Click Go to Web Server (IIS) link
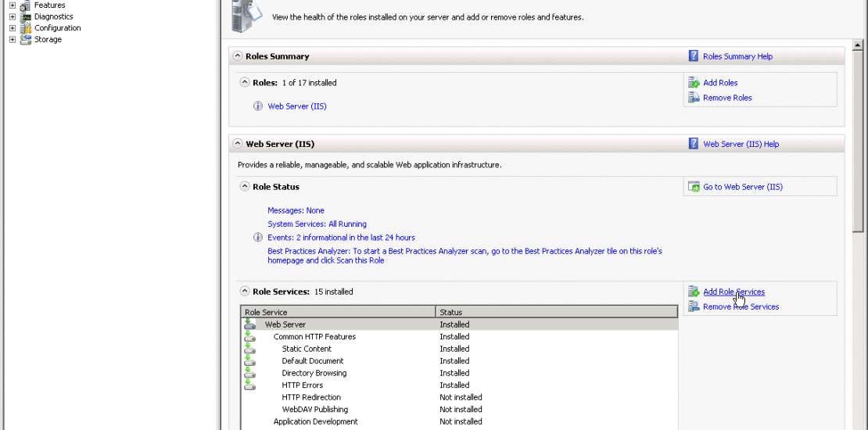This screenshot has height=430, width=868. 743,187
